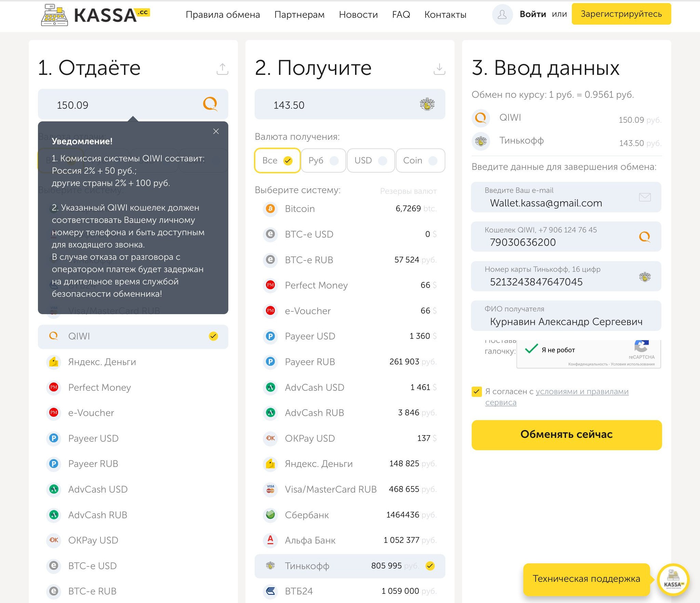Click the Сбербанк green logo icon
The image size is (700, 603).
coord(270,514)
